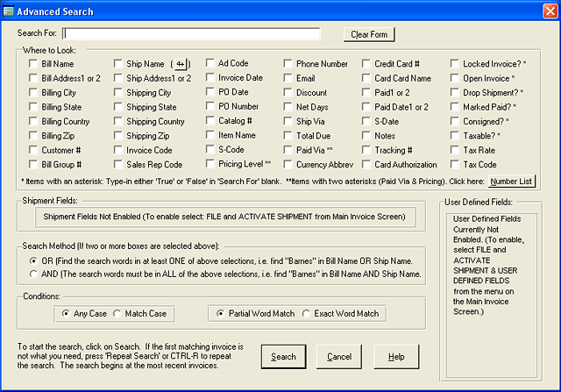561x392 pixels.
Task: Check the Pricing Level checkbox
Action: (x=210, y=164)
